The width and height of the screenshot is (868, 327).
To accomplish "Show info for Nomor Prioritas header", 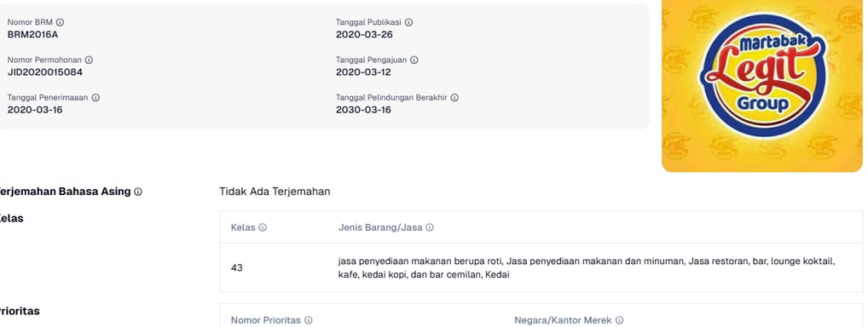I will tap(309, 320).
